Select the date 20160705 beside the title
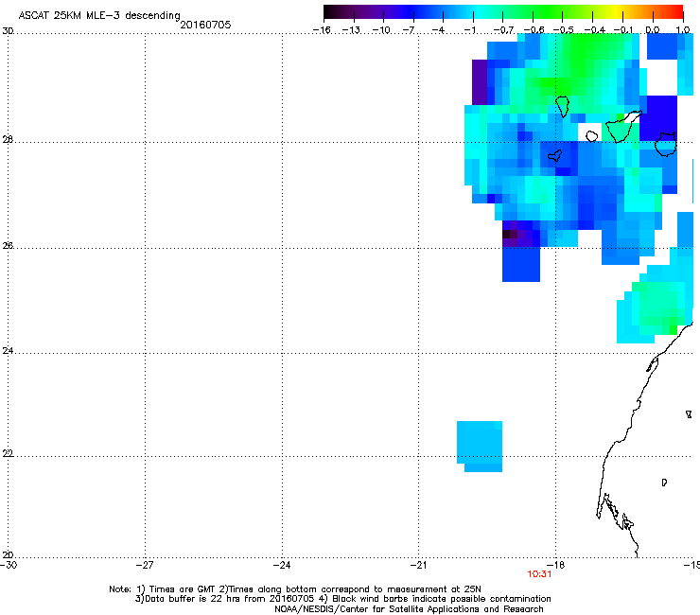 pyautogui.click(x=205, y=25)
